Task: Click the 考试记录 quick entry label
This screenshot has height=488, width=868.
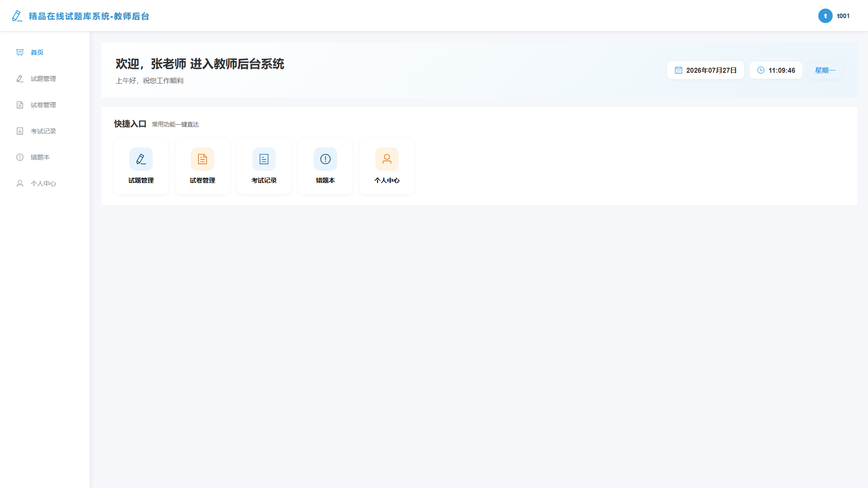Action: 264,180
